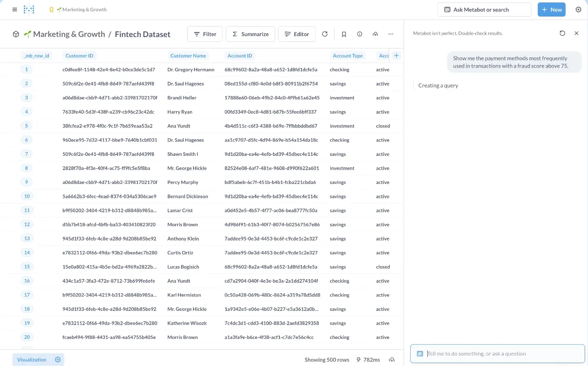588x366 pixels.
Task: Click the settings gear in top bar
Action: 578,10
